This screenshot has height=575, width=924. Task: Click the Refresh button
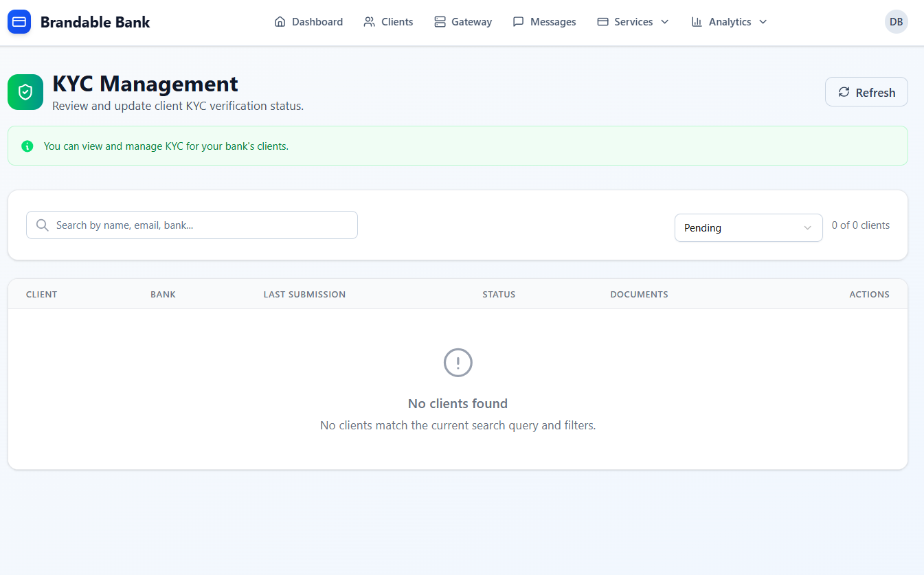(x=866, y=91)
